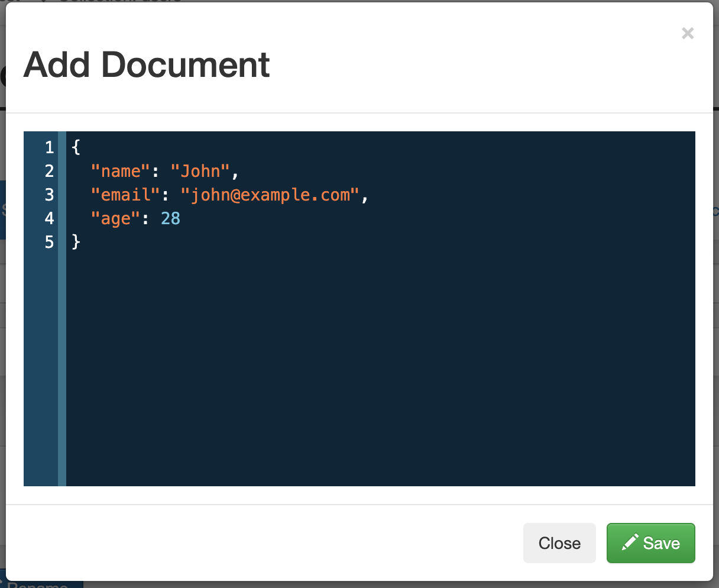The height and width of the screenshot is (588, 719).
Task: Select line number 1 in gutter
Action: coord(49,147)
